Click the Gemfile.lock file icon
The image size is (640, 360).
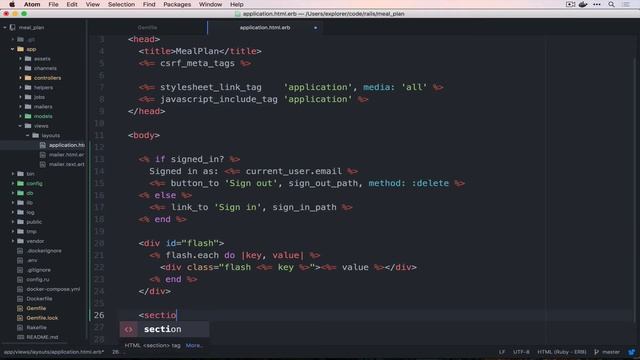point(20,318)
